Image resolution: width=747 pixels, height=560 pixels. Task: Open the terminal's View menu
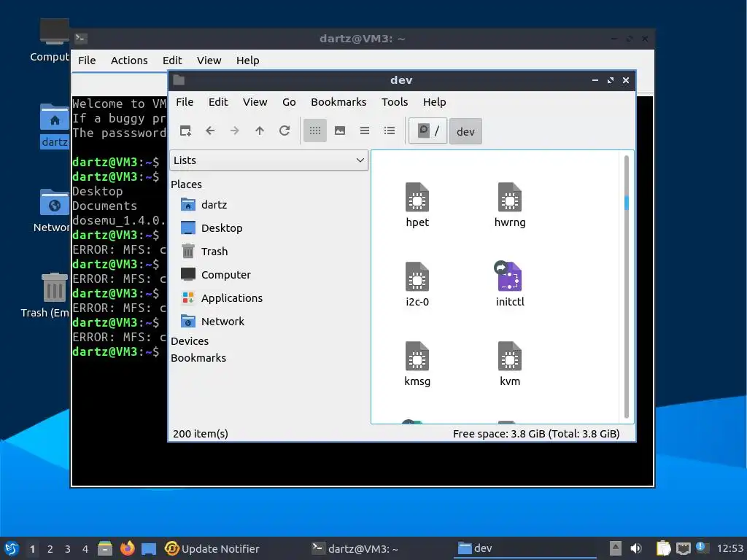pyautogui.click(x=209, y=61)
